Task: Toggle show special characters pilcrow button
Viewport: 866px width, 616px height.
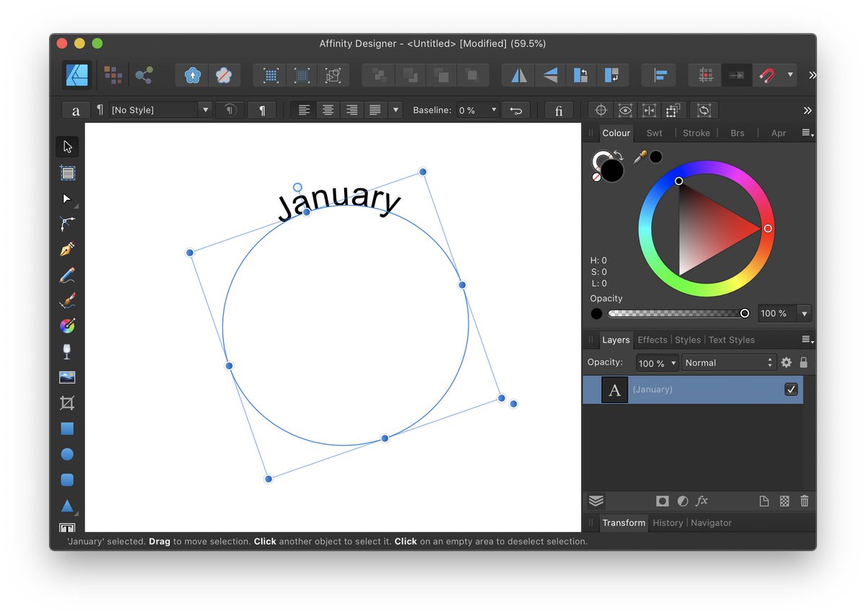Action: click(262, 110)
